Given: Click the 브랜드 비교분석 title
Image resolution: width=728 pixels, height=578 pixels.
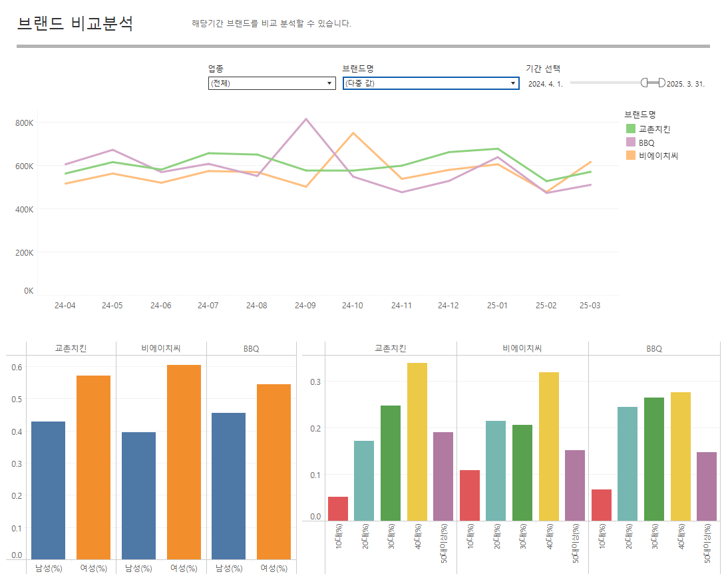Looking at the screenshot, I should pyautogui.click(x=75, y=23).
